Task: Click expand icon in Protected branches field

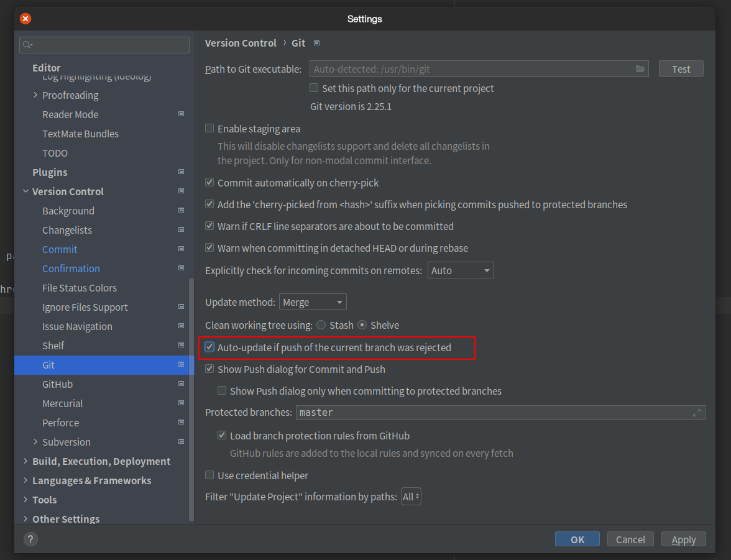Action: (x=697, y=413)
